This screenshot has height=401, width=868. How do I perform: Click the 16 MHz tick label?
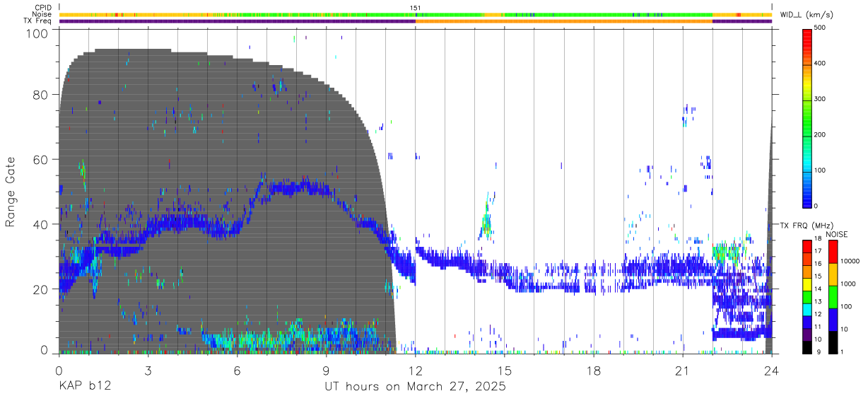pyautogui.click(x=819, y=265)
